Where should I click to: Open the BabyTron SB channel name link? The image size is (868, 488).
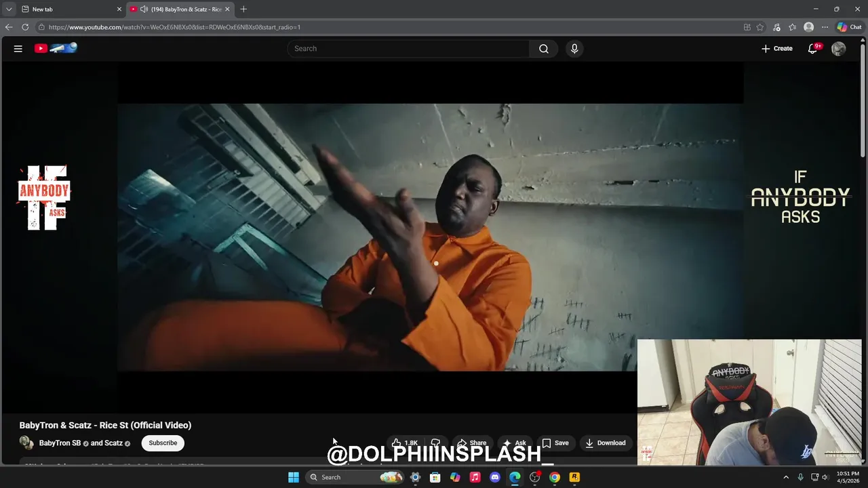(60, 443)
